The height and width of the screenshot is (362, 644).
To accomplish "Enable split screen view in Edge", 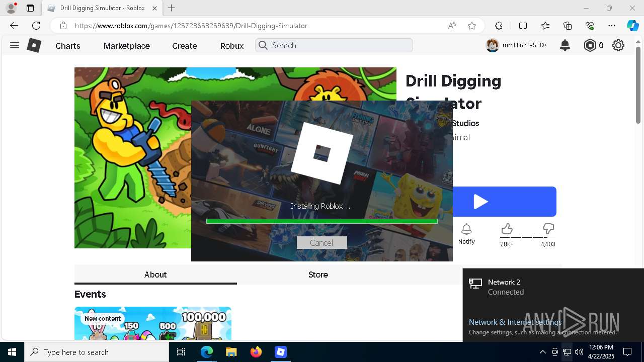I will coord(523,26).
